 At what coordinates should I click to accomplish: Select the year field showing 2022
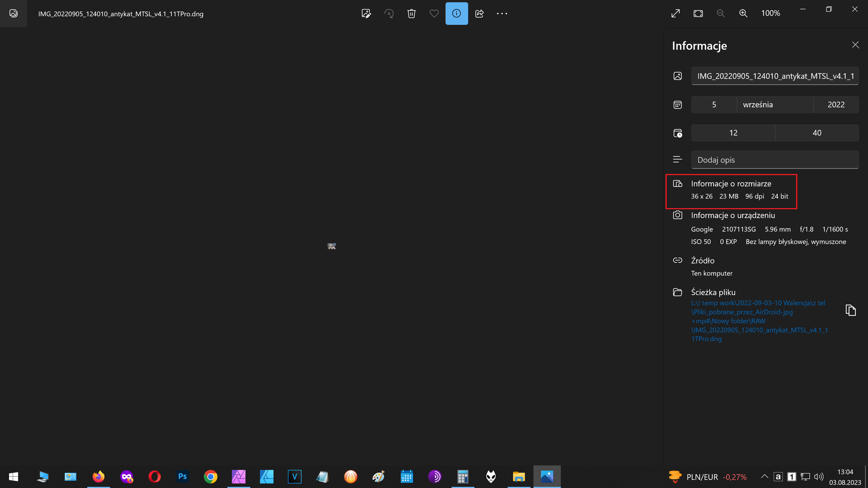pos(836,105)
